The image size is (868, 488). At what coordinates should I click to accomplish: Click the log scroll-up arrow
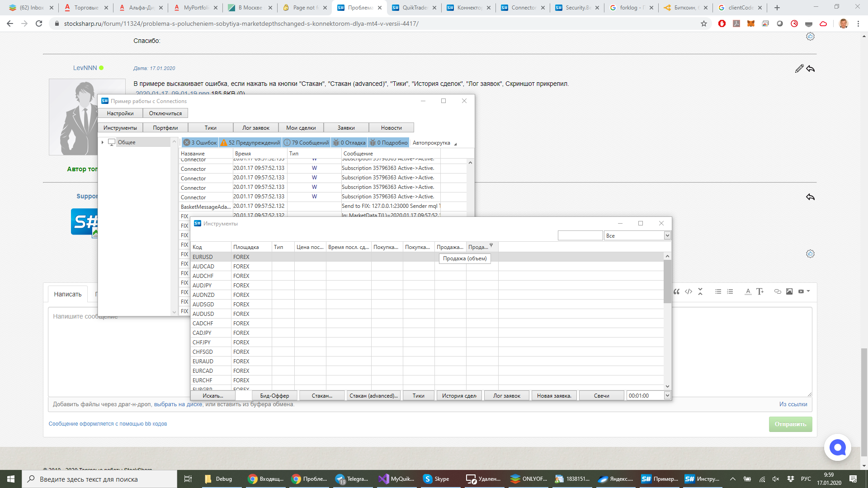pos(470,163)
